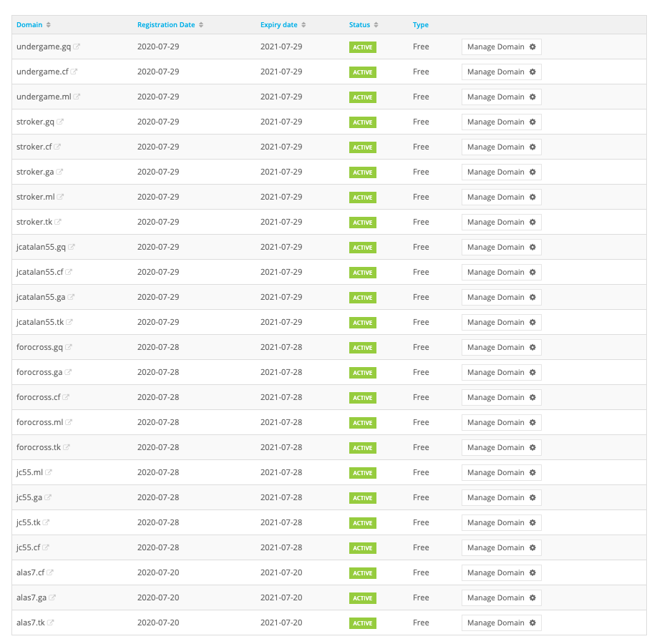Sort table by Registration Date header
Viewport: 662px width, 644px height.
[170, 24]
